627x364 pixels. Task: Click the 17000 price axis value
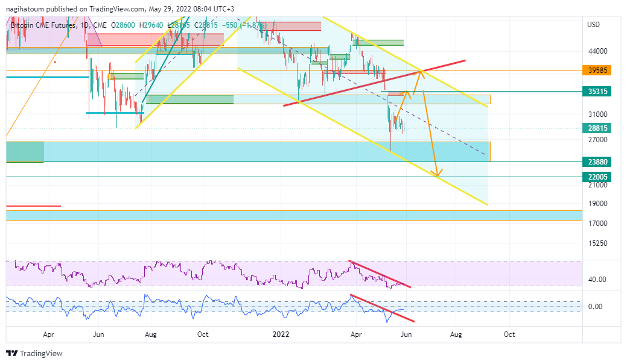point(598,223)
